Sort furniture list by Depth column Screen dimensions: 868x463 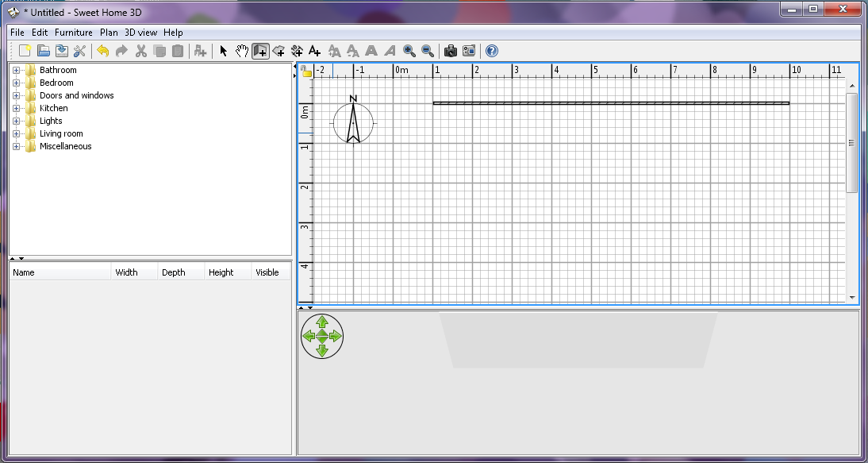point(181,272)
